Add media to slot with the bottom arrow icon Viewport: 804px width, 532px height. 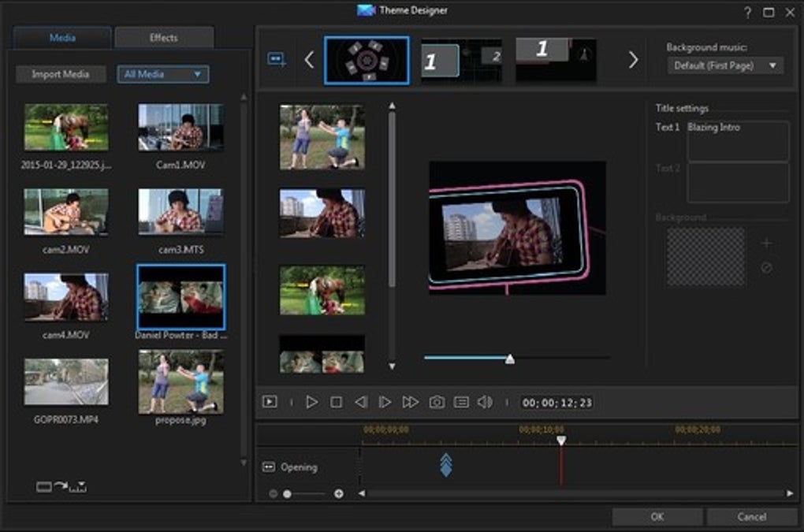click(x=61, y=487)
